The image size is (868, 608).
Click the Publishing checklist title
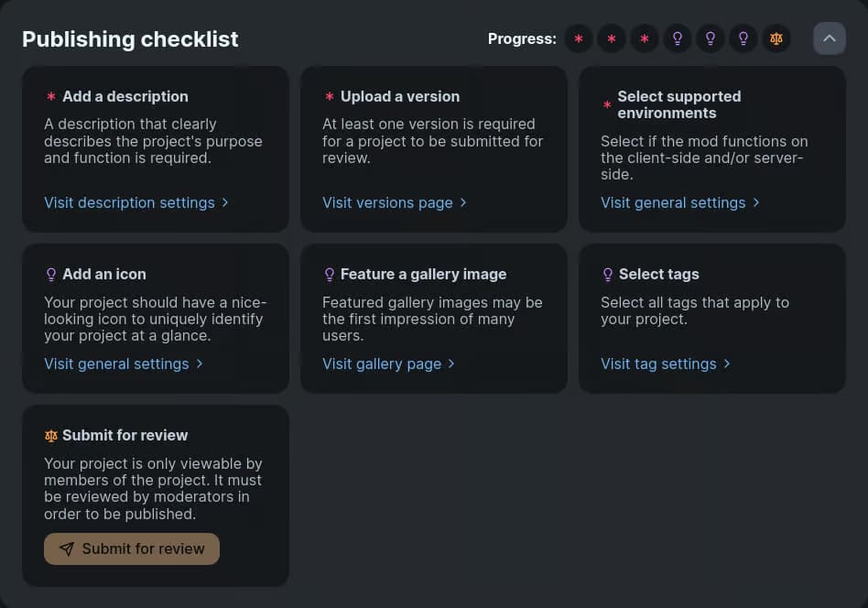tap(130, 38)
